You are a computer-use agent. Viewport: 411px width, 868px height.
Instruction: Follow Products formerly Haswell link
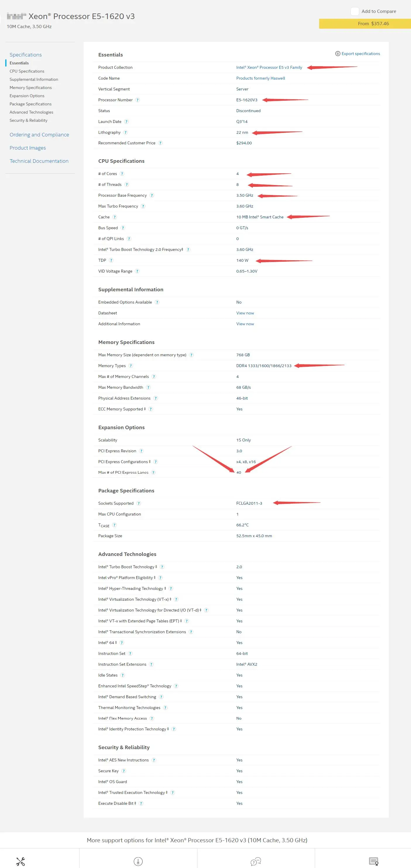click(x=260, y=78)
